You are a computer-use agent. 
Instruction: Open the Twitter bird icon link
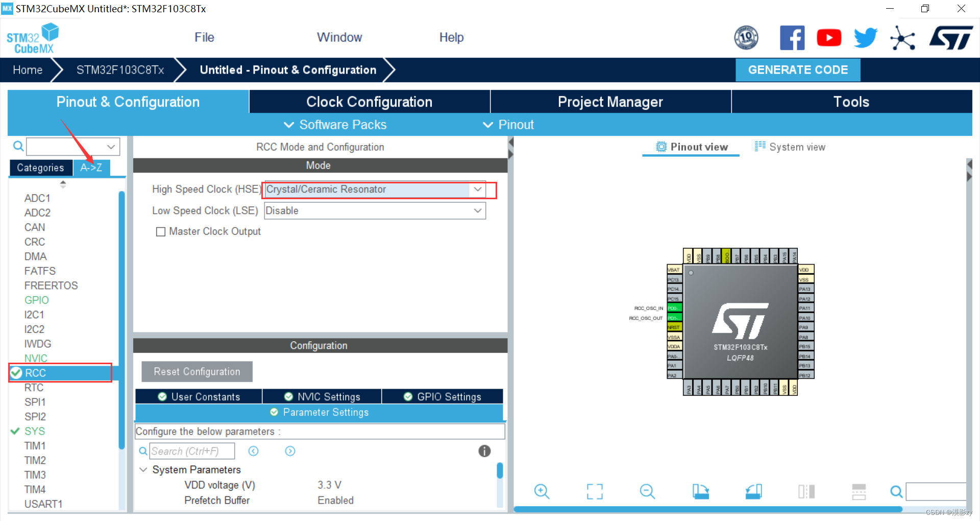pos(865,37)
